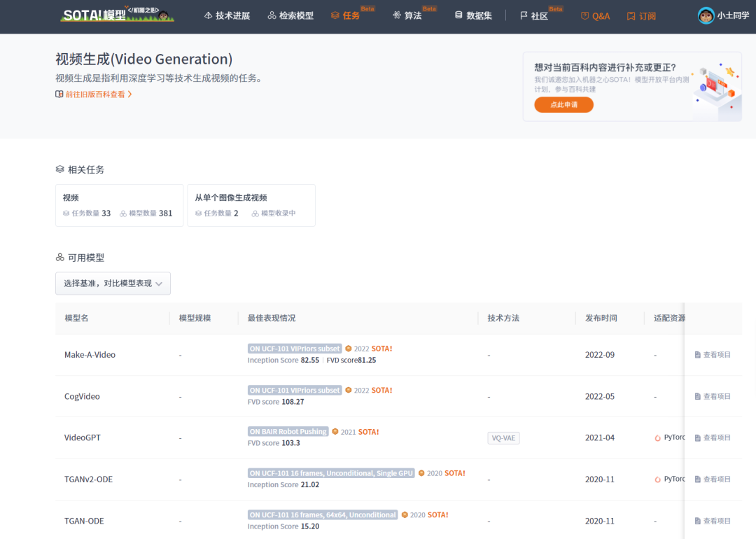
Task: Click the 社区 flag icon
Action: click(524, 15)
